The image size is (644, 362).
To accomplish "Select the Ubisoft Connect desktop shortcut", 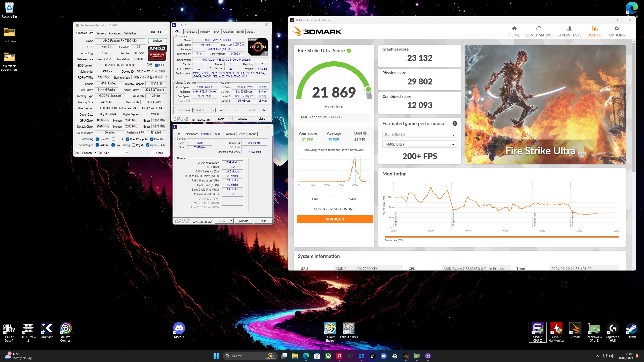I will tap(66, 332).
